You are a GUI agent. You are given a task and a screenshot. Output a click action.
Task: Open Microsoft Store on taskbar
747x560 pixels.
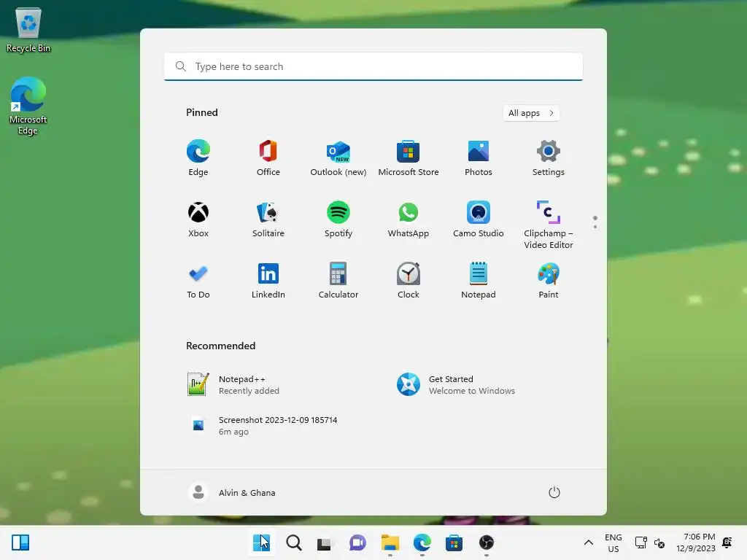coord(454,542)
